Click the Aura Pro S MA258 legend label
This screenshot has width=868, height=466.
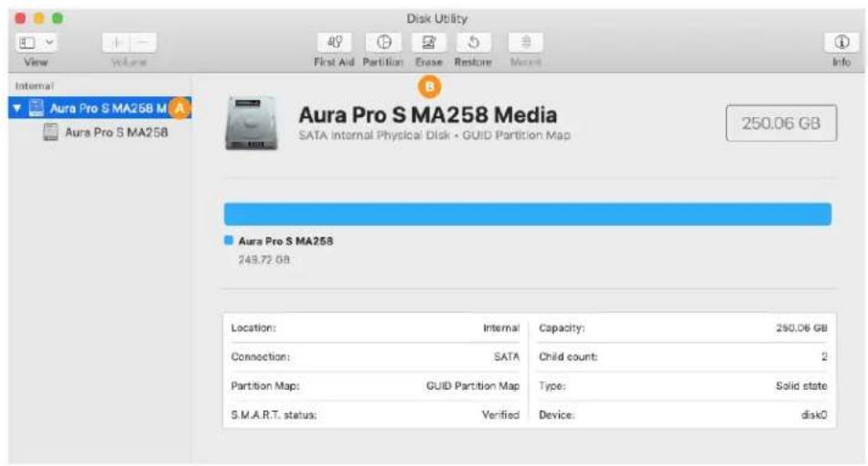pos(285,241)
